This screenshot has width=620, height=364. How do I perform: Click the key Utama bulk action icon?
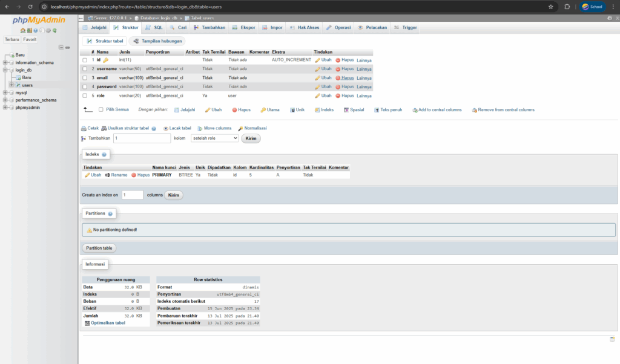click(263, 110)
